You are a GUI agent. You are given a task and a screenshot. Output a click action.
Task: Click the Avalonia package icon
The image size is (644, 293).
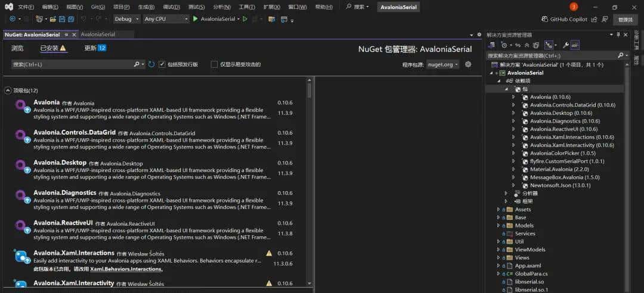21,106
